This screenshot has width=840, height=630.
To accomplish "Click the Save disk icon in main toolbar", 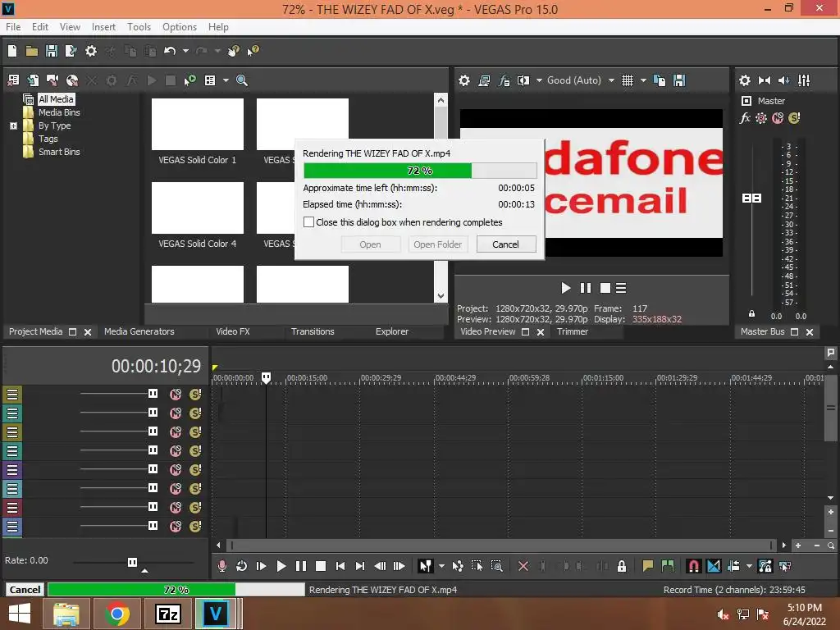I will pyautogui.click(x=52, y=51).
